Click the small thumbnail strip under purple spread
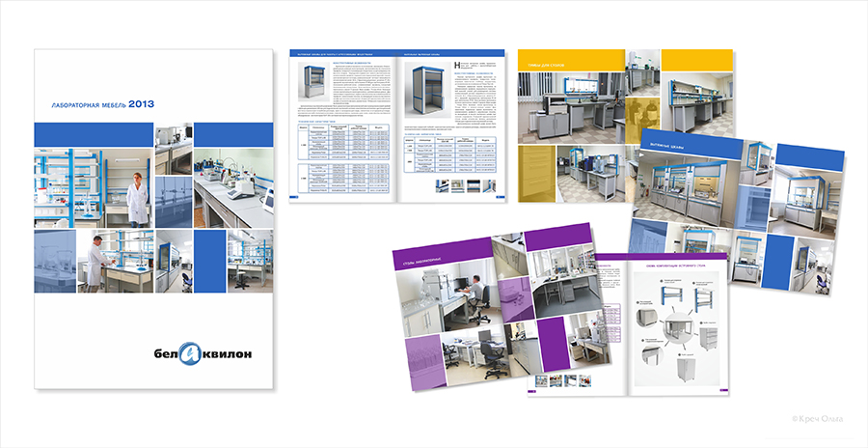 [x=563, y=379]
